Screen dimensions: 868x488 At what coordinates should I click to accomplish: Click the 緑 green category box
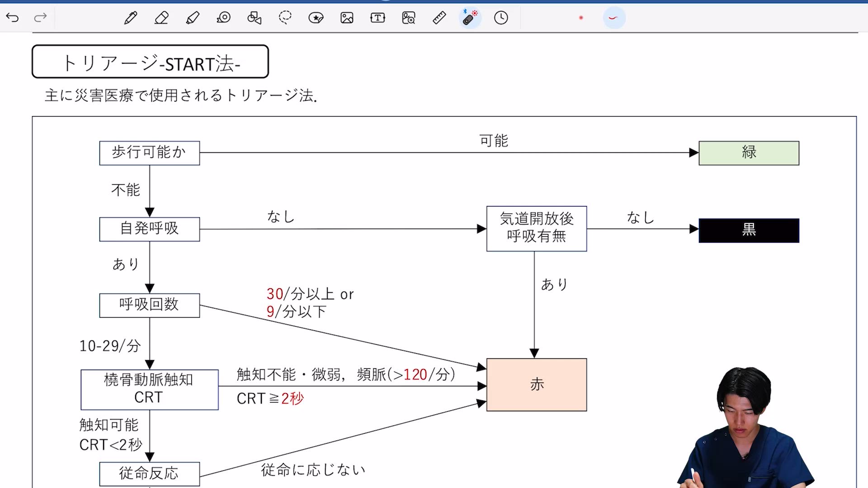(749, 153)
